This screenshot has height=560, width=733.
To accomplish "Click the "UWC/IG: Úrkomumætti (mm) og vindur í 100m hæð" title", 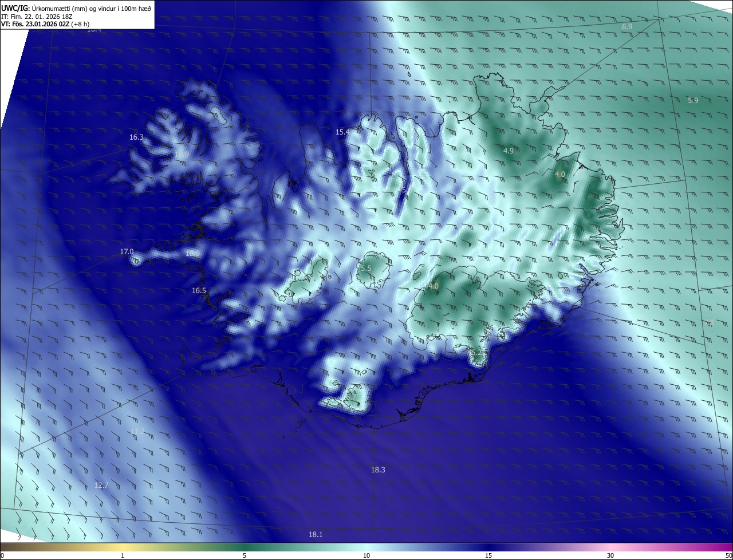I will [76, 7].
